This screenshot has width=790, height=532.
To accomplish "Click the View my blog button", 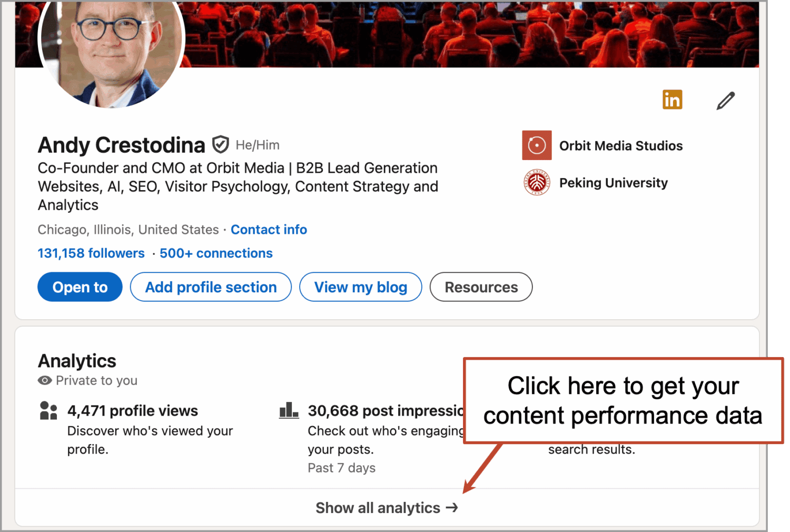I will [x=361, y=287].
